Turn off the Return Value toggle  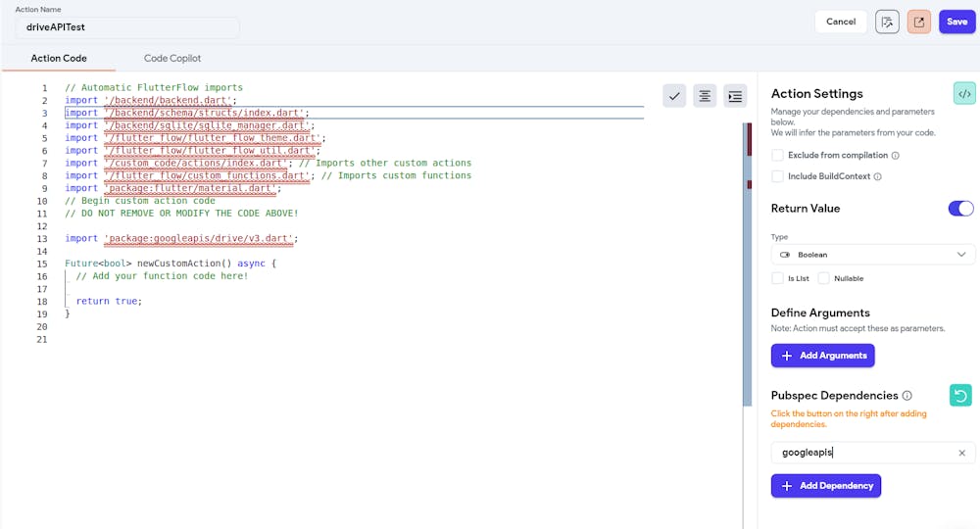960,208
